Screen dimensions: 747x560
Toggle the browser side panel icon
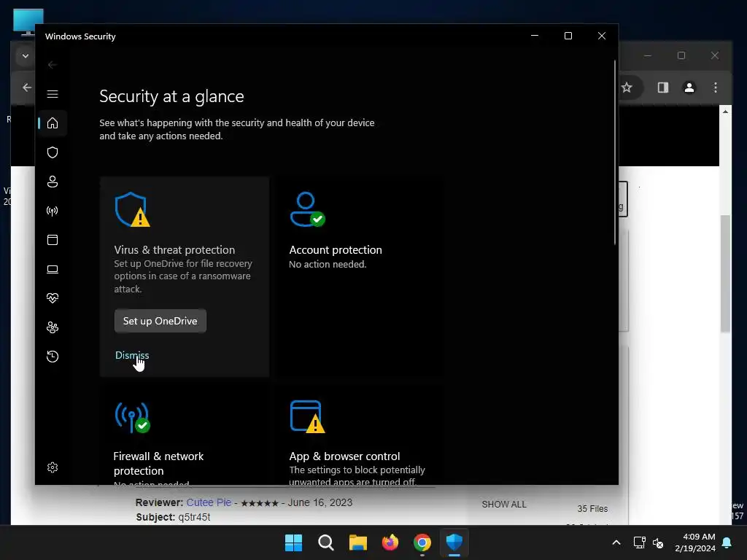pyautogui.click(x=662, y=87)
